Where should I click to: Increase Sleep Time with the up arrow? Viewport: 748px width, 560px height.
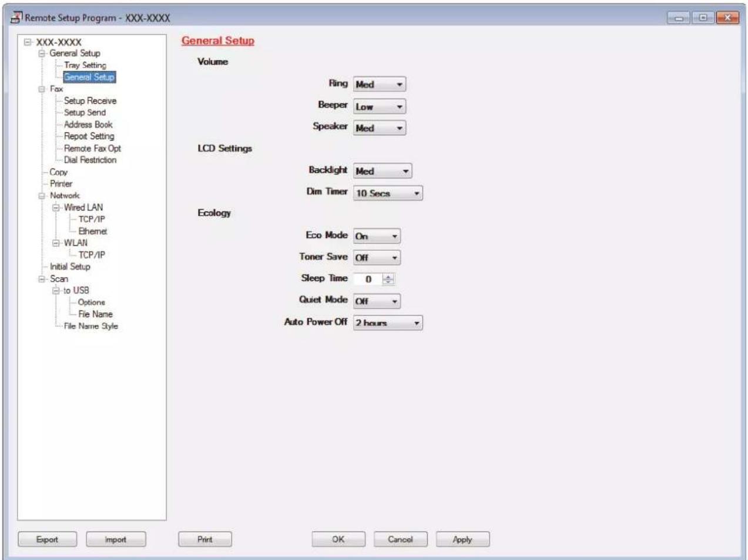tap(388, 276)
